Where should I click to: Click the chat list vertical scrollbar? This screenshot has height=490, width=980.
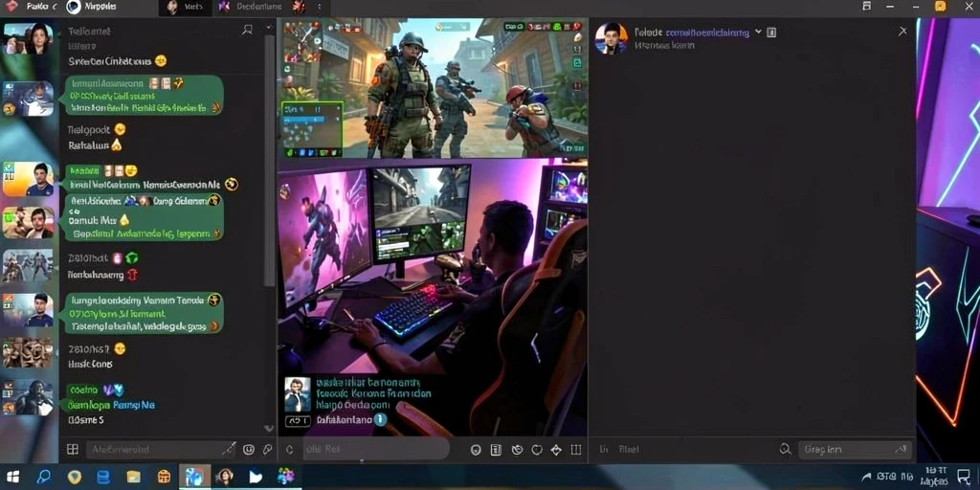270,161
